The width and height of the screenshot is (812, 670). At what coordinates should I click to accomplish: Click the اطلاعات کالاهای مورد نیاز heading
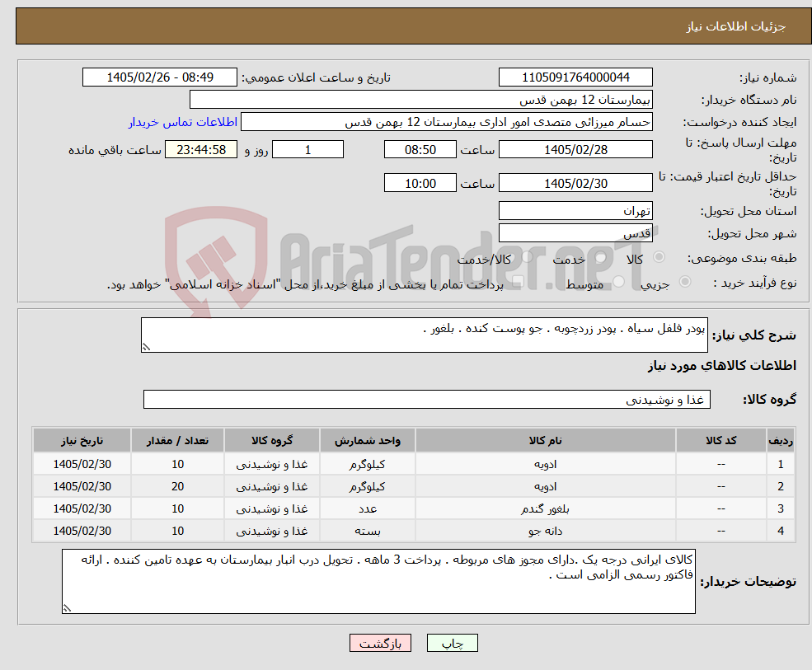pyautogui.click(x=722, y=366)
